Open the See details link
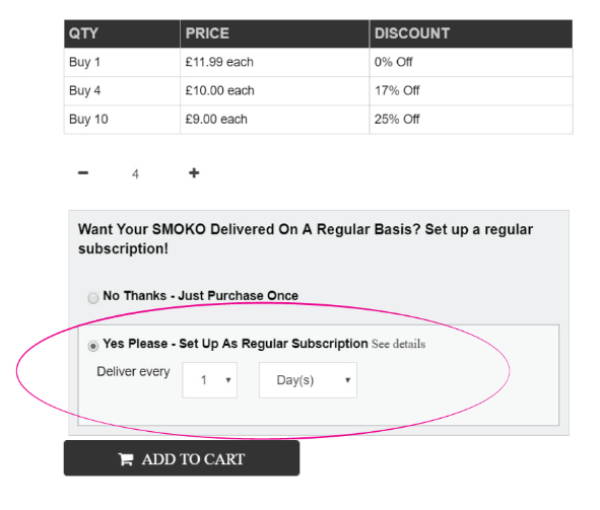The height and width of the screenshot is (510, 600). [398, 344]
